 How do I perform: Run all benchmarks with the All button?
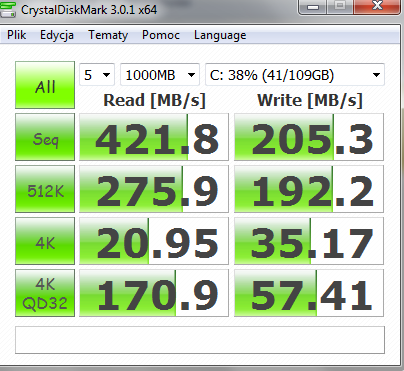point(45,85)
